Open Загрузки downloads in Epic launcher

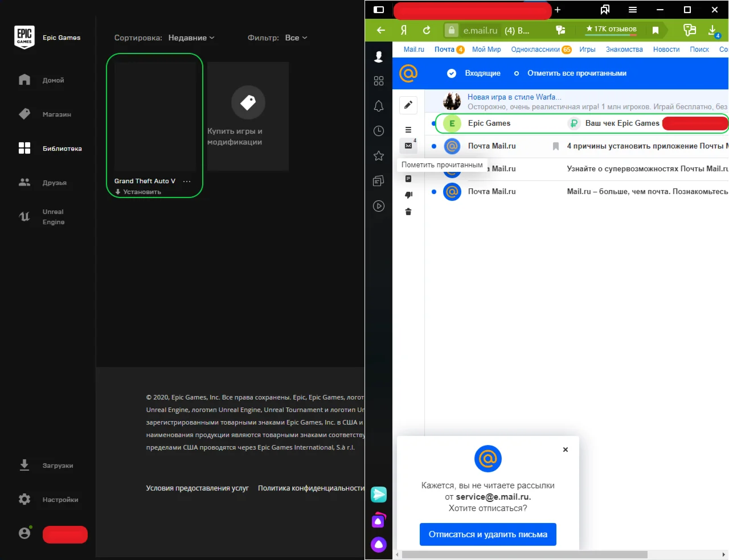point(24,466)
